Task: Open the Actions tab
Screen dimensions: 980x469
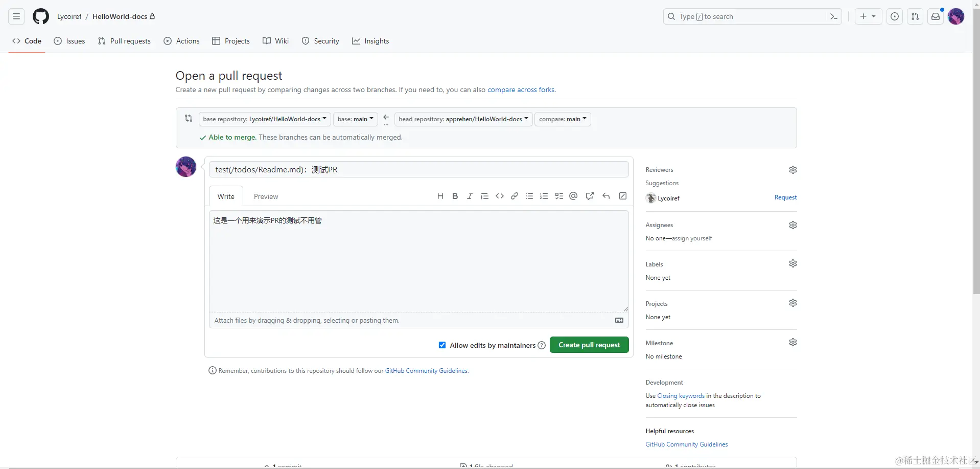Action: click(x=181, y=41)
